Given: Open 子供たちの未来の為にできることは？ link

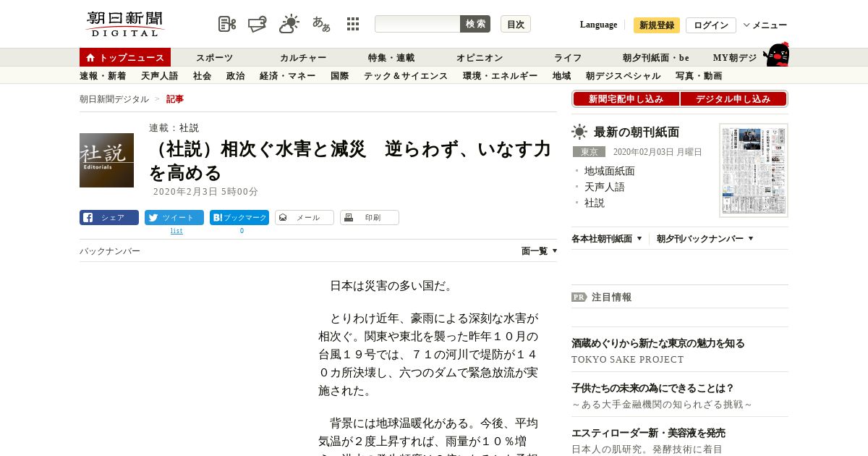Looking at the screenshot, I should click(x=653, y=388).
